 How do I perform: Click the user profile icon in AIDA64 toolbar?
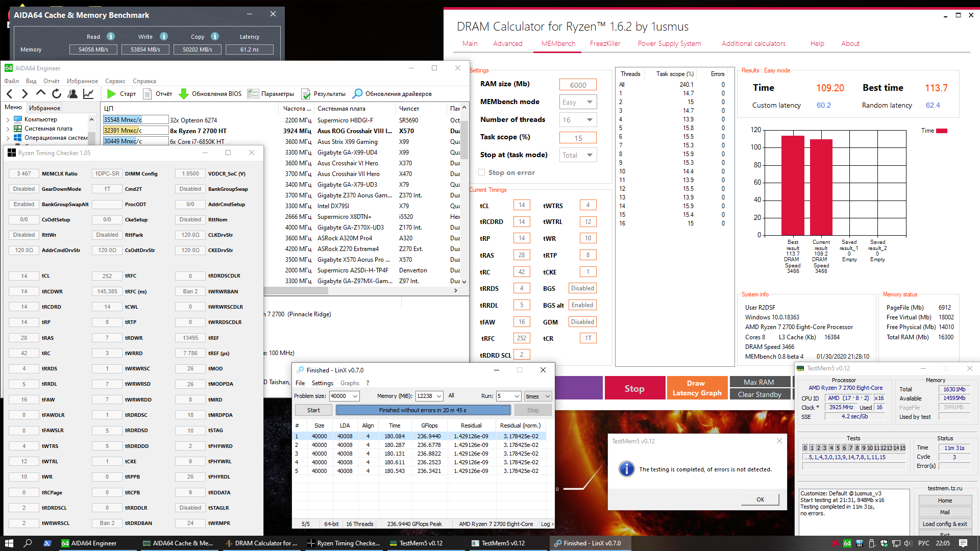(x=72, y=94)
